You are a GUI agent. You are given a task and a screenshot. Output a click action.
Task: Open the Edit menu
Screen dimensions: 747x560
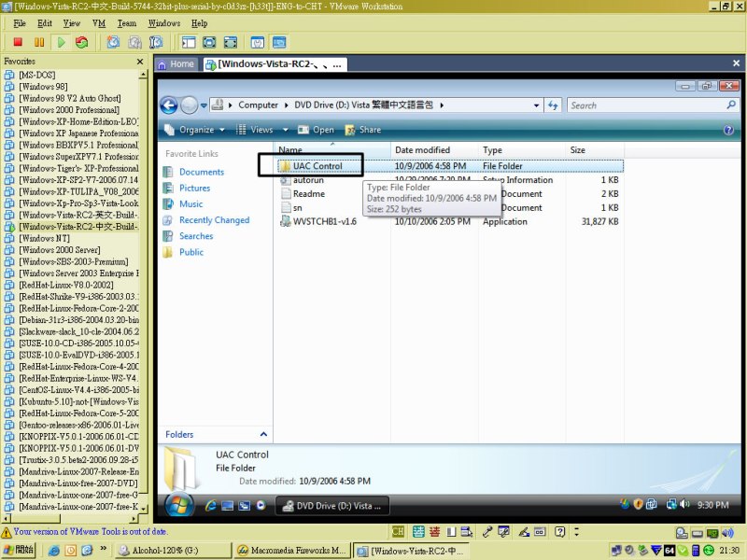(x=45, y=23)
